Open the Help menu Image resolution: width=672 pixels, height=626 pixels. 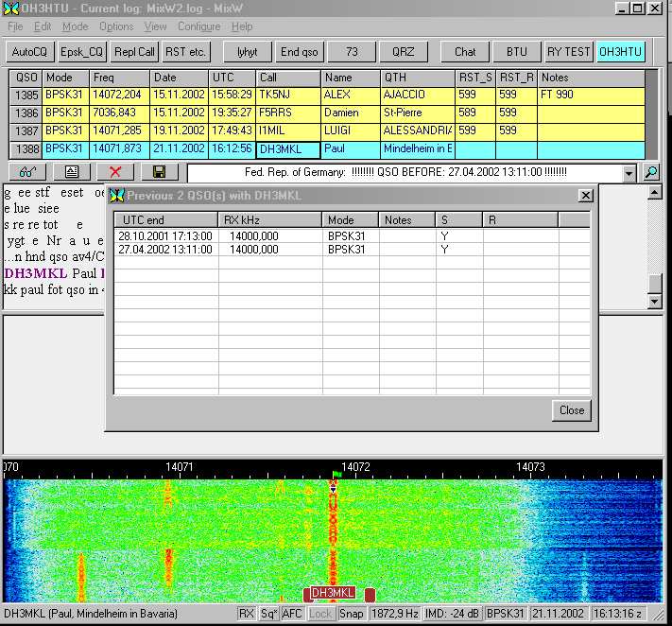click(x=242, y=26)
